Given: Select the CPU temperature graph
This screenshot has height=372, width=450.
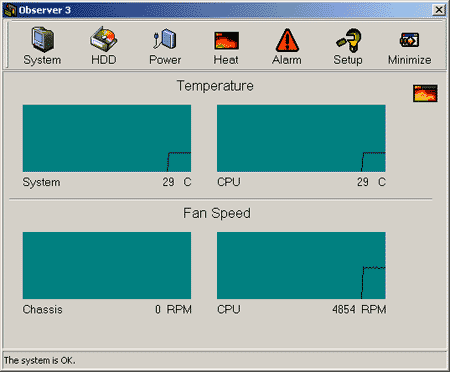Looking at the screenshot, I should point(301,138).
